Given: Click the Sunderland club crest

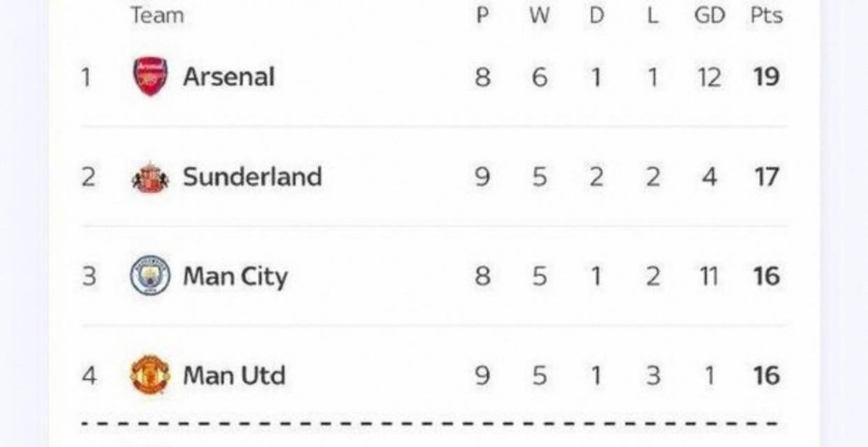Looking at the screenshot, I should point(150,178).
